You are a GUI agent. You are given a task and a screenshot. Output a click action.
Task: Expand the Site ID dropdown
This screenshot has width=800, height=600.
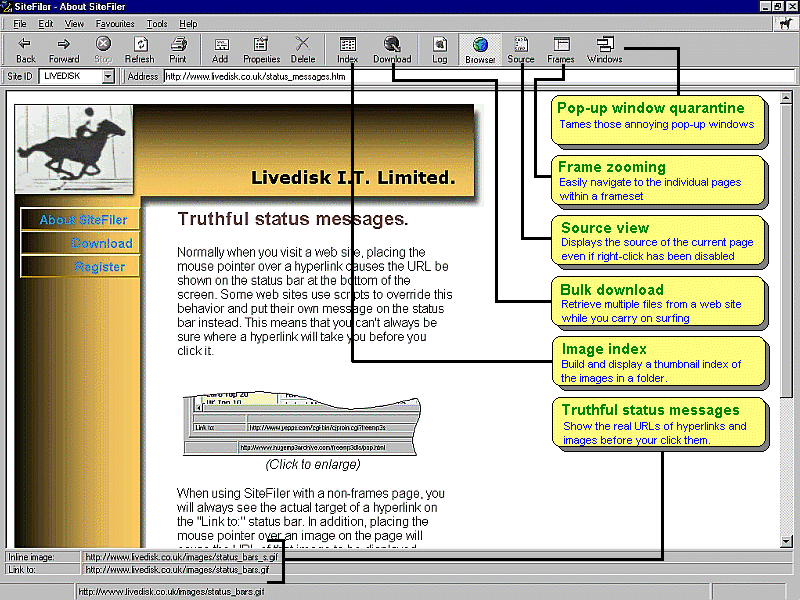pos(108,77)
